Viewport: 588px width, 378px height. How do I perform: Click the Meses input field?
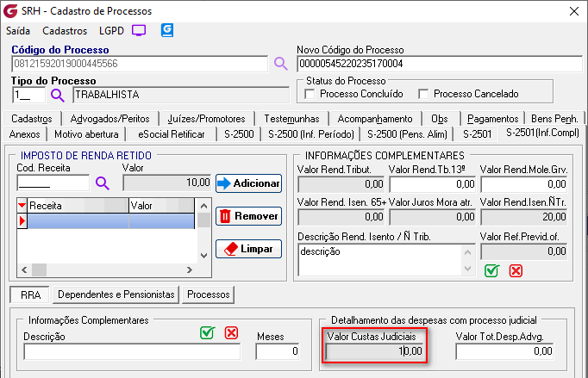point(278,351)
